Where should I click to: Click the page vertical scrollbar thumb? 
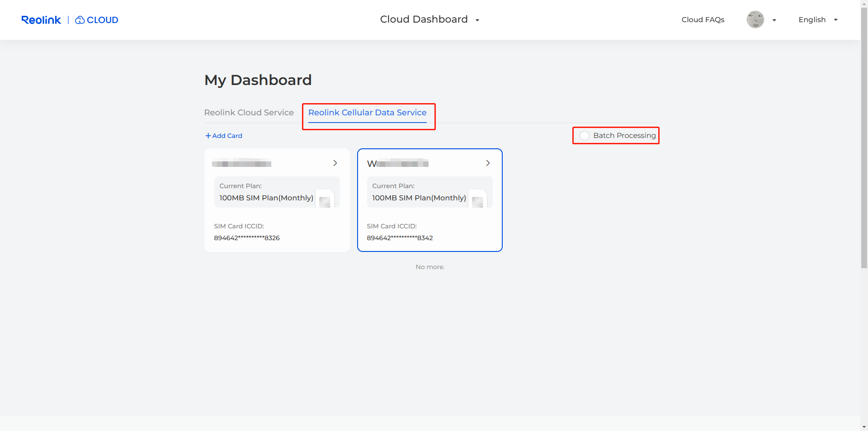pos(864,138)
